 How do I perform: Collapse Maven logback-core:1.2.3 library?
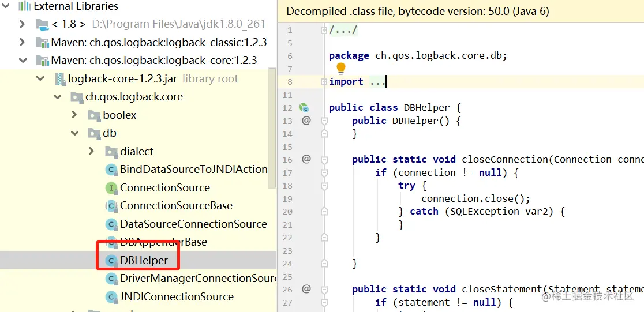pyautogui.click(x=23, y=61)
